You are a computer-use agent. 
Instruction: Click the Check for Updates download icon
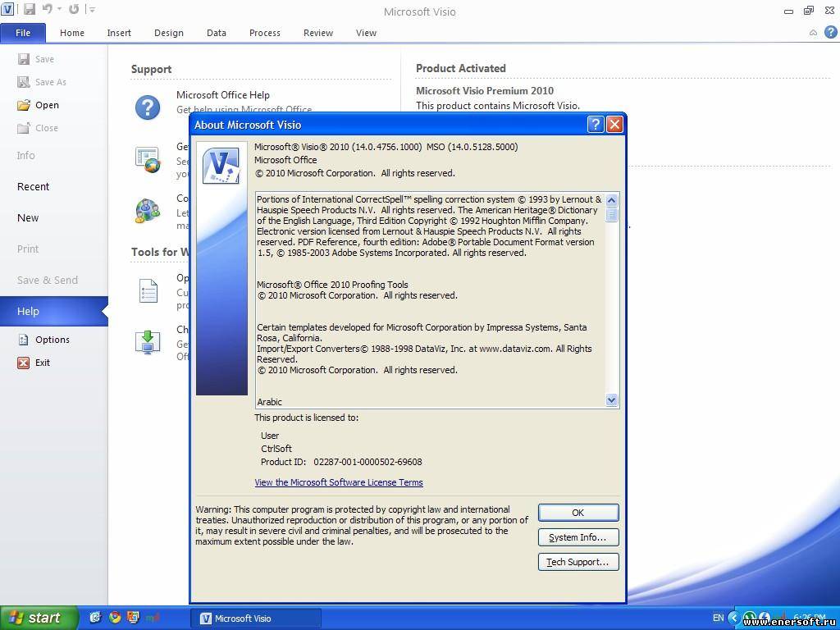click(x=148, y=342)
